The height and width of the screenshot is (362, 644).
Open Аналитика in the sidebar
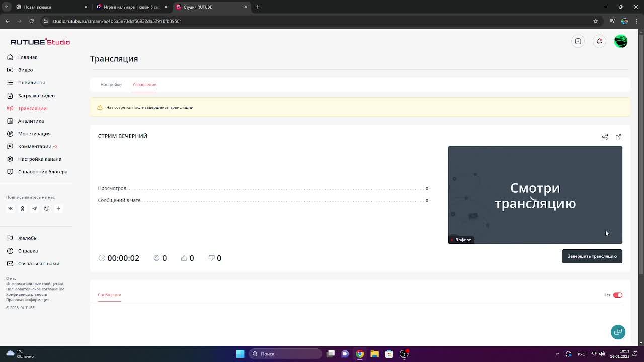[x=31, y=121]
